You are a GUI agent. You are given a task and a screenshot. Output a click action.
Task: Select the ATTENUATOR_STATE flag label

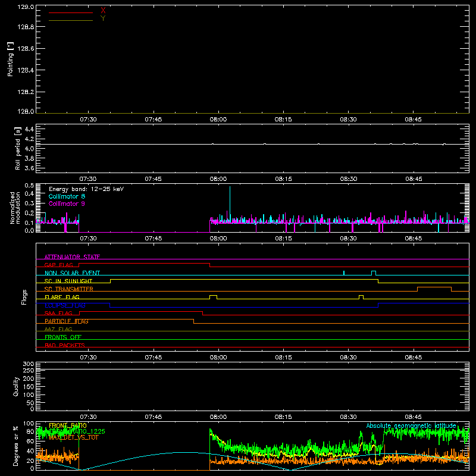pyautogui.click(x=72, y=257)
